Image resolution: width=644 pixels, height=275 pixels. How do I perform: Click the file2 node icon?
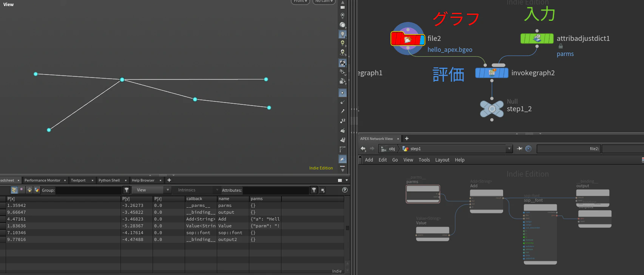(x=408, y=39)
